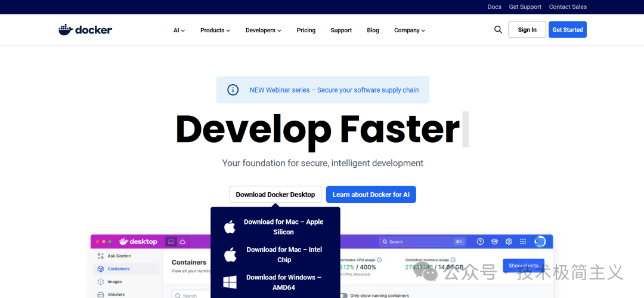Open the apps grid icon in Desktop header

click(x=523, y=242)
